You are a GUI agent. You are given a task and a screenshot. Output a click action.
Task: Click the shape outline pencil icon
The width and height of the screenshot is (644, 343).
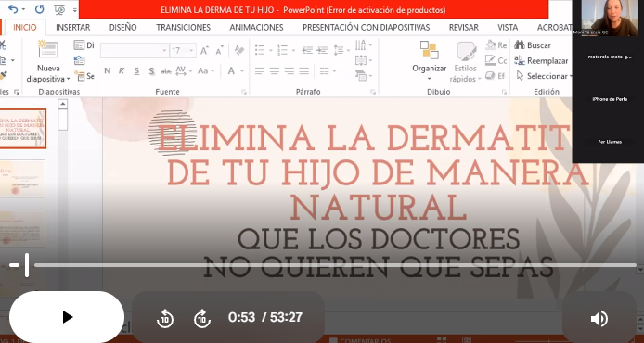[490, 60]
